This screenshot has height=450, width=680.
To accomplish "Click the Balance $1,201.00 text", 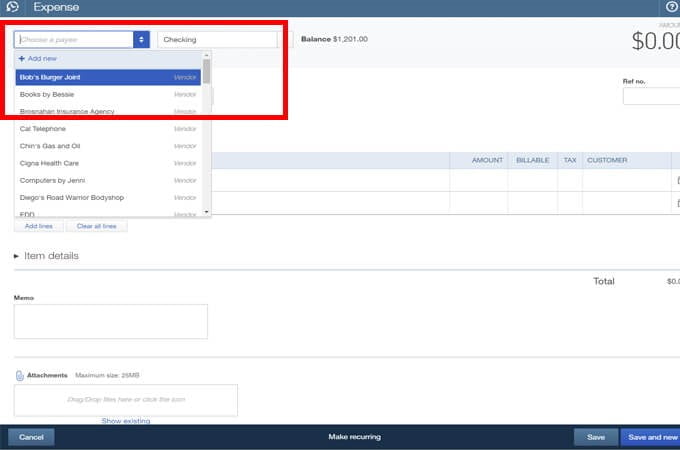I will tap(334, 39).
